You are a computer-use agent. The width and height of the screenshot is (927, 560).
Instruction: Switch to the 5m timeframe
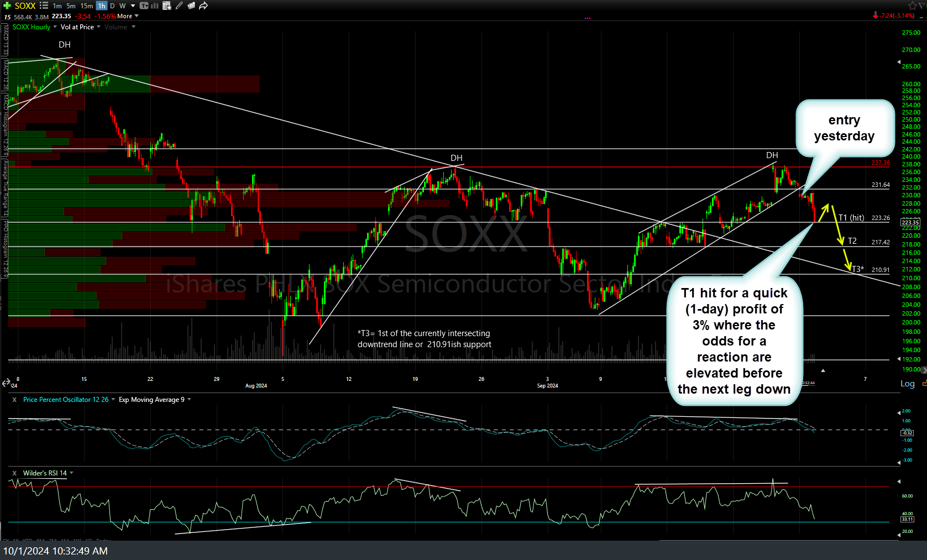71,6
